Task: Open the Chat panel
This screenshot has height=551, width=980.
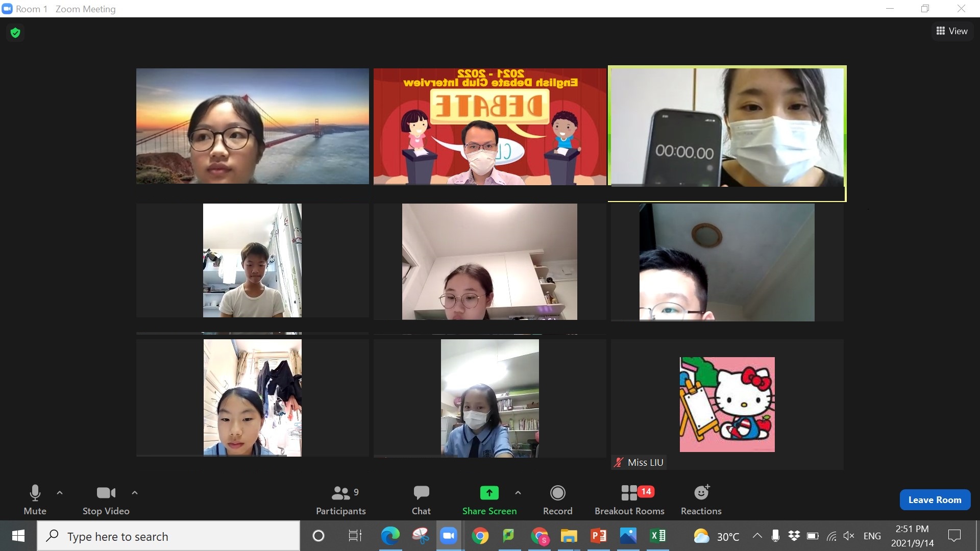Action: tap(421, 499)
